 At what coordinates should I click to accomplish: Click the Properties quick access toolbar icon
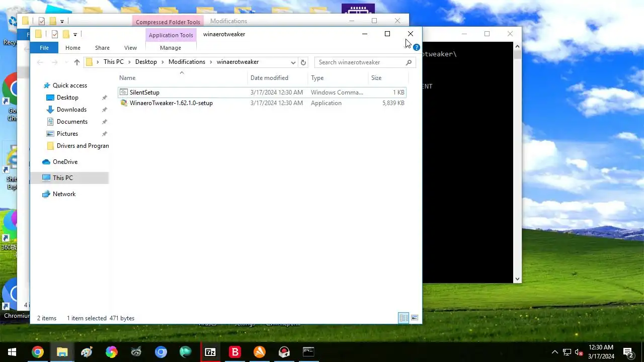tap(54, 34)
